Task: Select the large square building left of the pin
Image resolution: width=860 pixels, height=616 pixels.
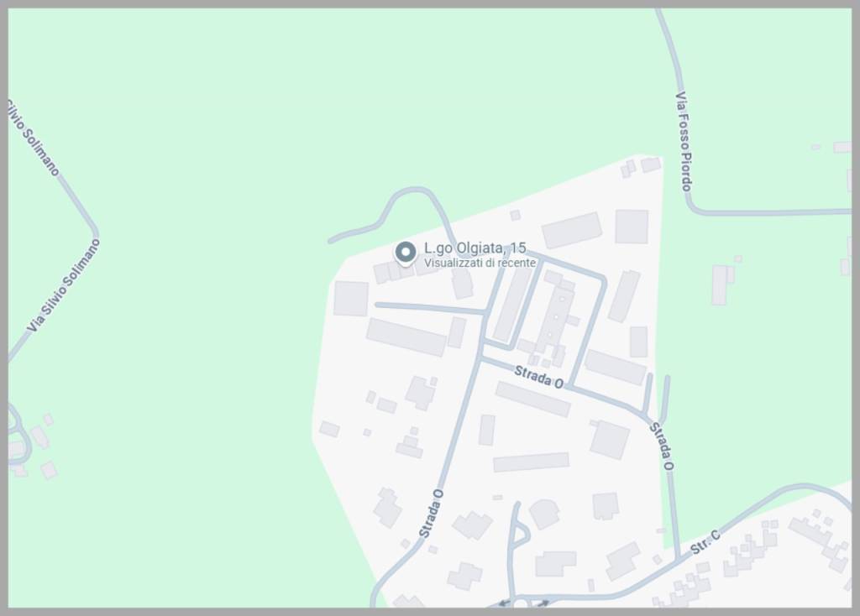Action: [351, 299]
